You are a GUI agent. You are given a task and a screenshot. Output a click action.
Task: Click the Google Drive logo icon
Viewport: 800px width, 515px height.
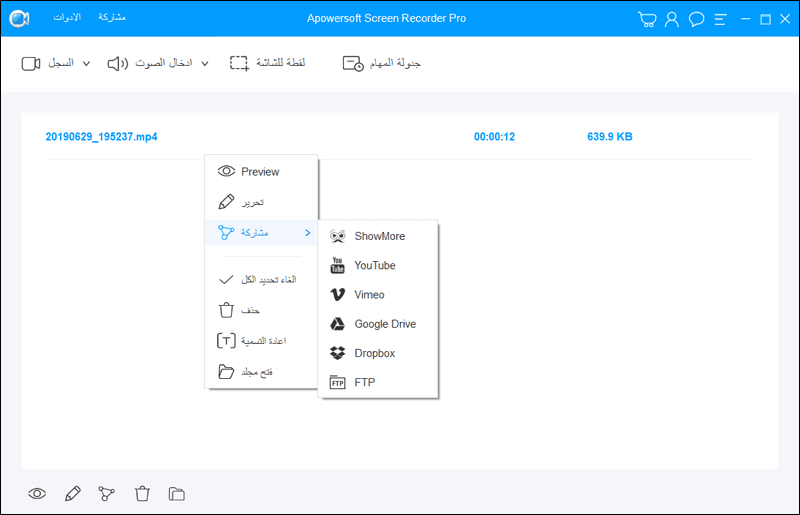pyautogui.click(x=337, y=324)
